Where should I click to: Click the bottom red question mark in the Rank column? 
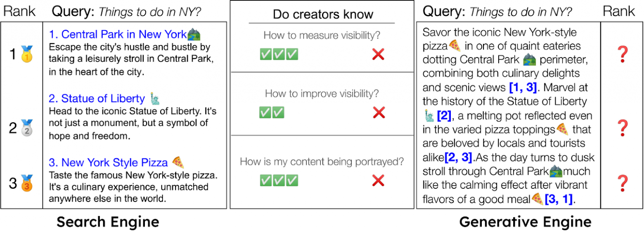coord(622,183)
